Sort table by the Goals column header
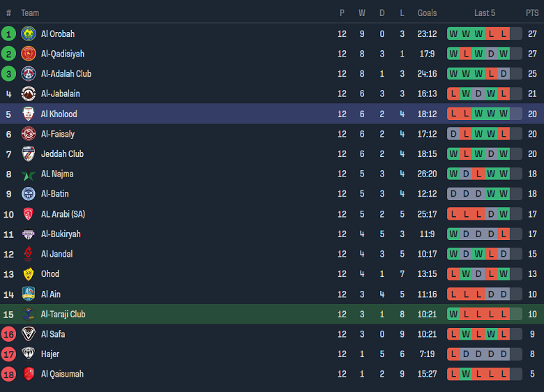 pos(427,13)
